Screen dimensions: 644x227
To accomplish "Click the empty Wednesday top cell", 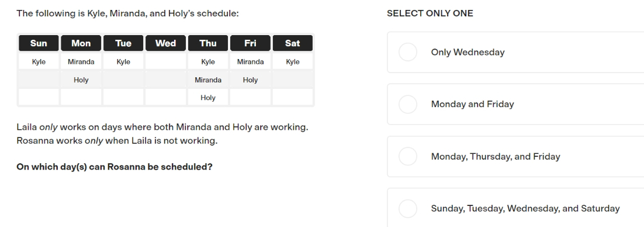I will 165,61.
